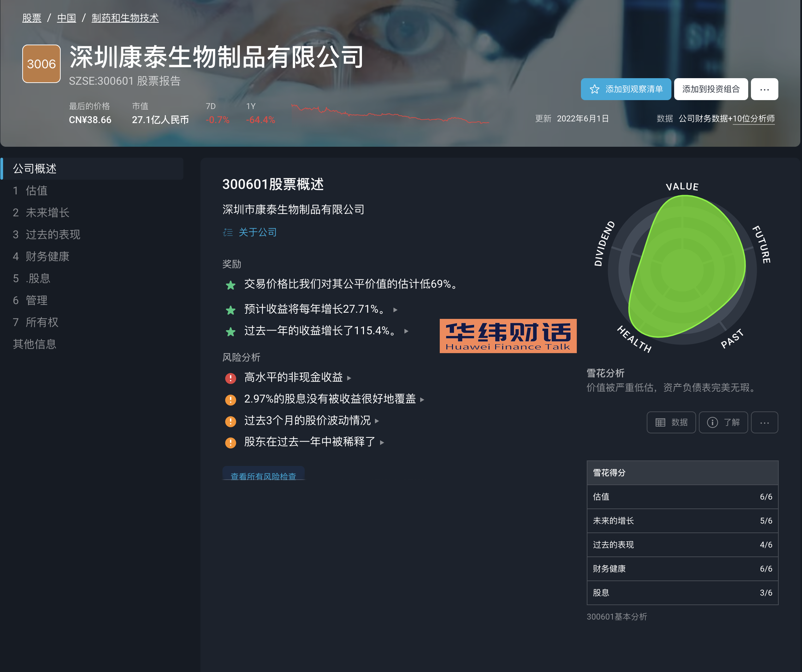
Task: Expand arrow after 过去3个月的股价波动情况
Action: [x=377, y=421]
